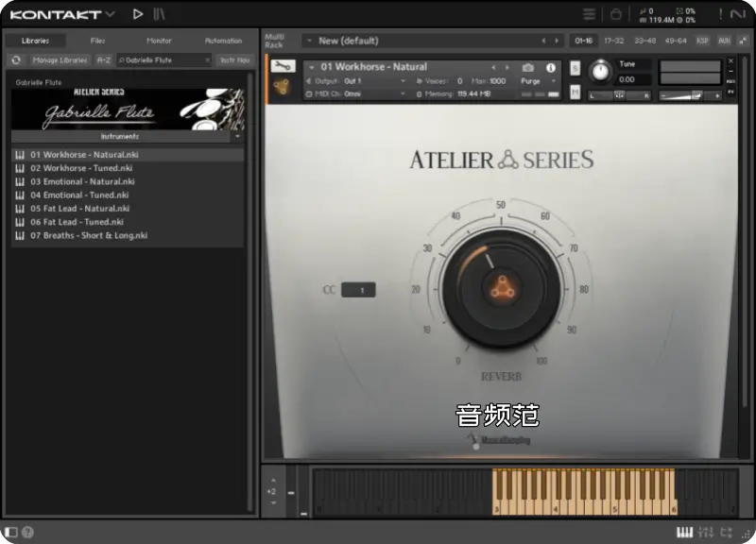Click the play arrow next to Kontakt logo

[x=138, y=14]
